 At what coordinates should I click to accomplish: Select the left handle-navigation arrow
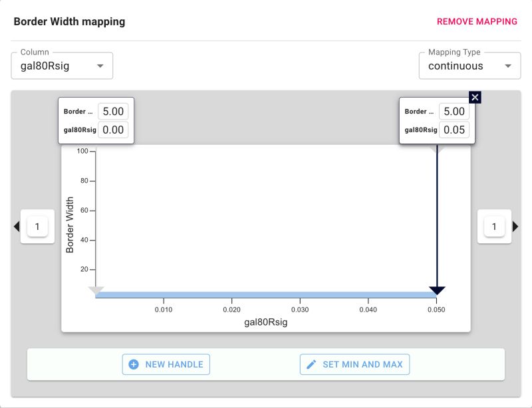point(16,226)
